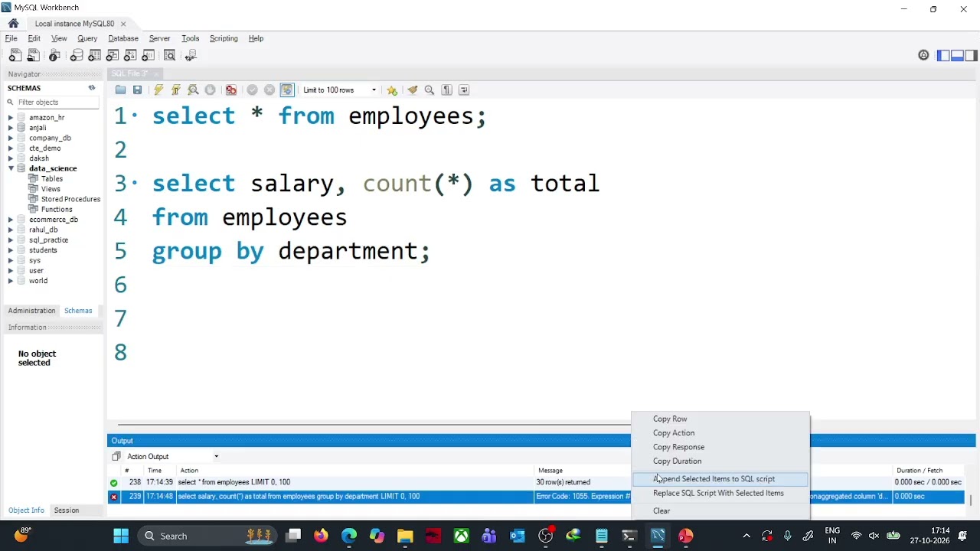Open the Action Output type dropdown
980x551 pixels.
172,457
